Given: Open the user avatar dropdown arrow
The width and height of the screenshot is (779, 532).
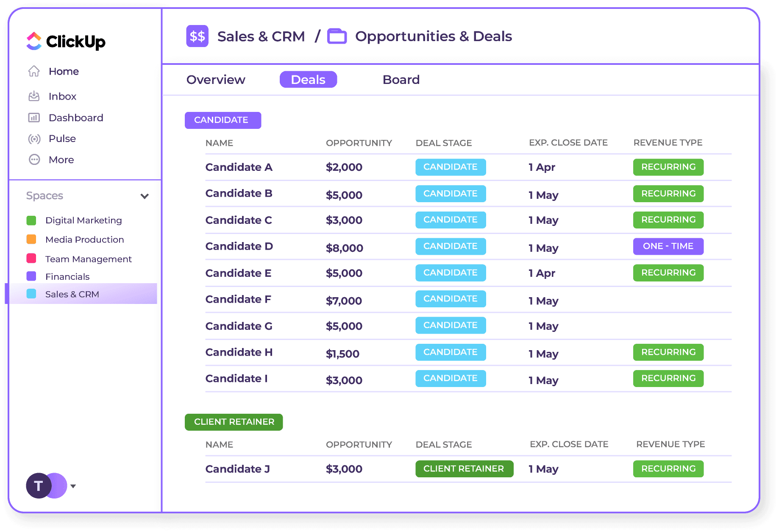Looking at the screenshot, I should tap(73, 486).
